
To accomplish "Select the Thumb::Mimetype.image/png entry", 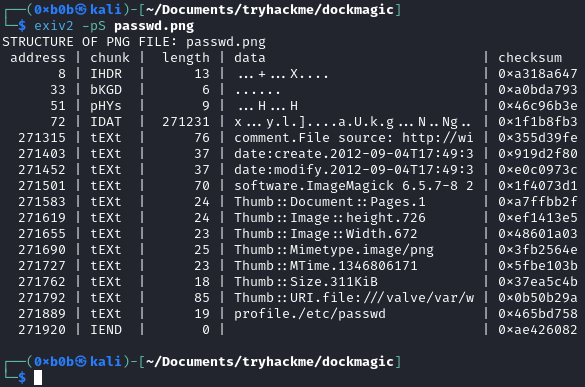I will pyautogui.click(x=334, y=250).
